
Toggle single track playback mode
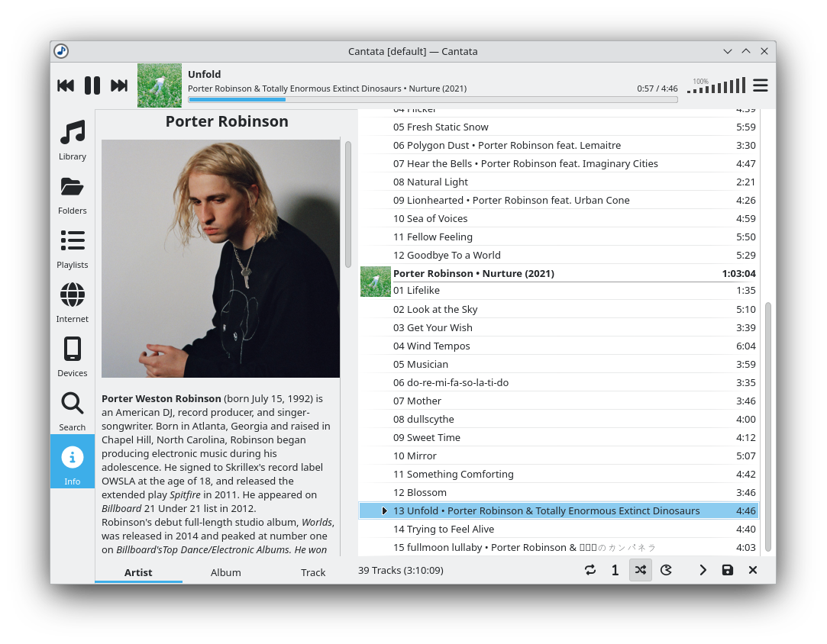point(615,570)
